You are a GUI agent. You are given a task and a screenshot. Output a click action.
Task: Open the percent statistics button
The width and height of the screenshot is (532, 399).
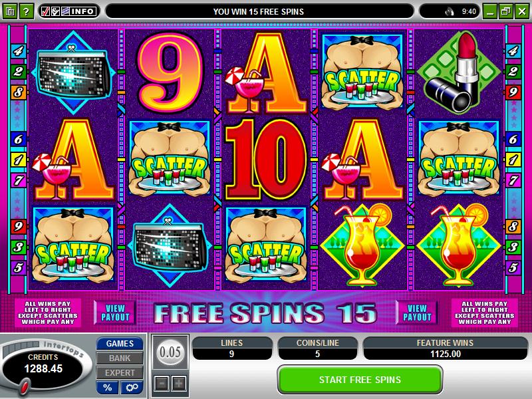pos(108,387)
